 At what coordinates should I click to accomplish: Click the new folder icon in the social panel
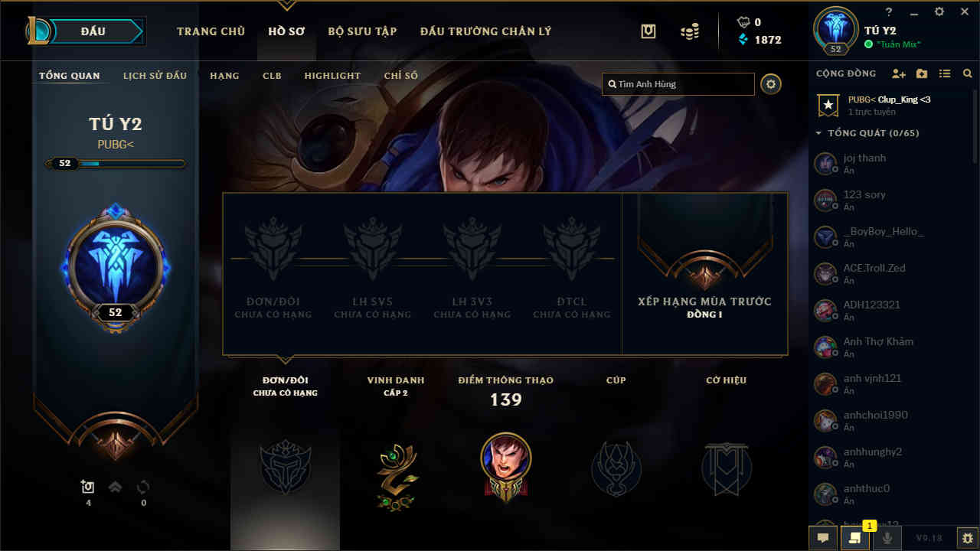[922, 73]
